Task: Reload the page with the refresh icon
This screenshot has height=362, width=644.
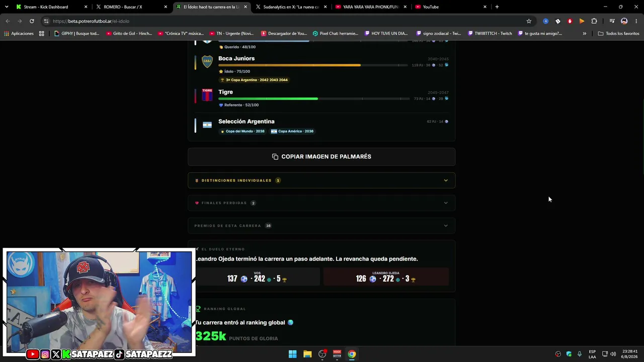Action: (32, 21)
